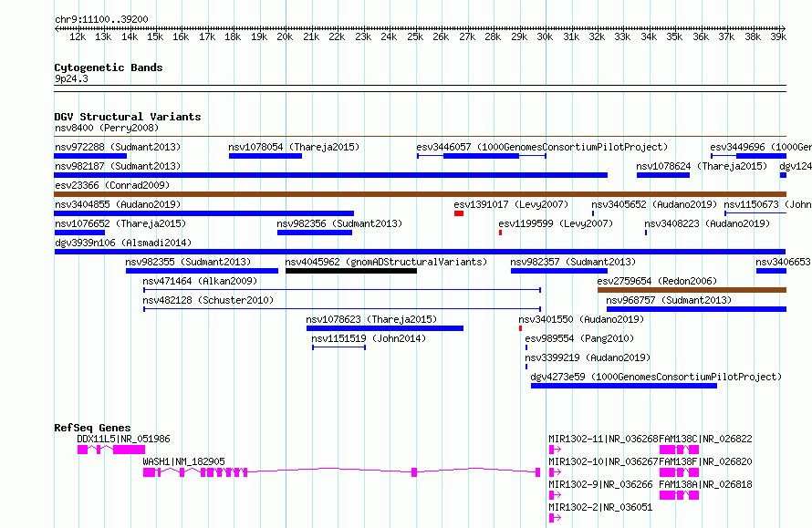Click the nsv972288 (Sudmant2013) variant bar

[x=90, y=156]
